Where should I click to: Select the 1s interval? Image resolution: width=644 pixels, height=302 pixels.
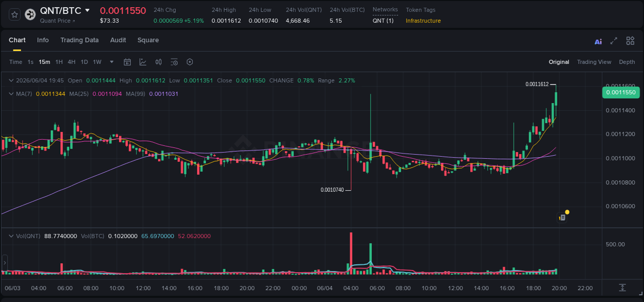point(30,62)
